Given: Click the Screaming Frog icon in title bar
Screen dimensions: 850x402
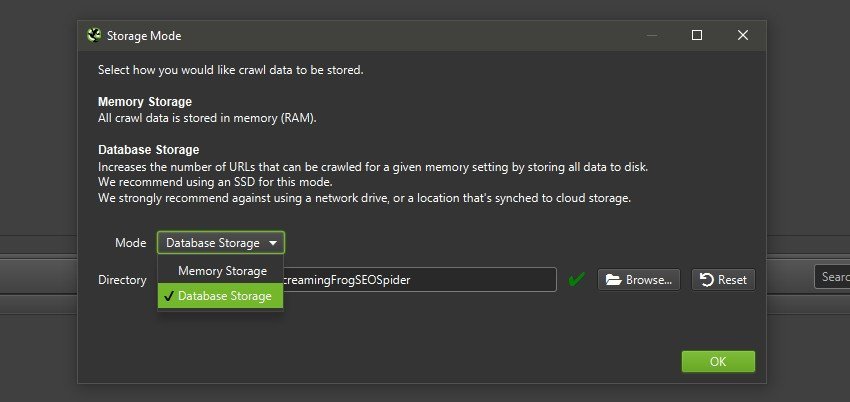Looking at the screenshot, I should (x=94, y=35).
